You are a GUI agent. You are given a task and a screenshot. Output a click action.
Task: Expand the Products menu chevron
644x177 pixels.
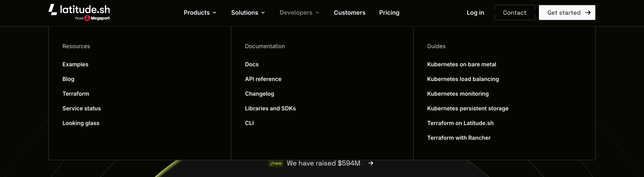click(x=215, y=13)
